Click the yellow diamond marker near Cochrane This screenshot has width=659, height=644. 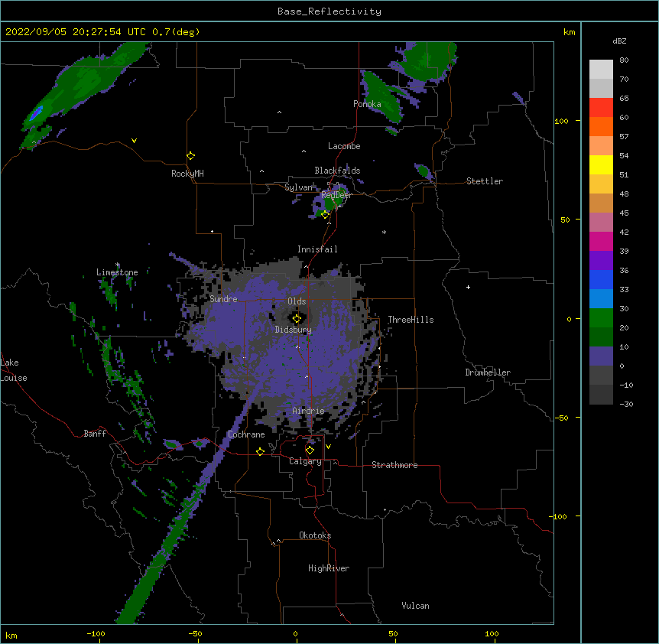pos(260,451)
